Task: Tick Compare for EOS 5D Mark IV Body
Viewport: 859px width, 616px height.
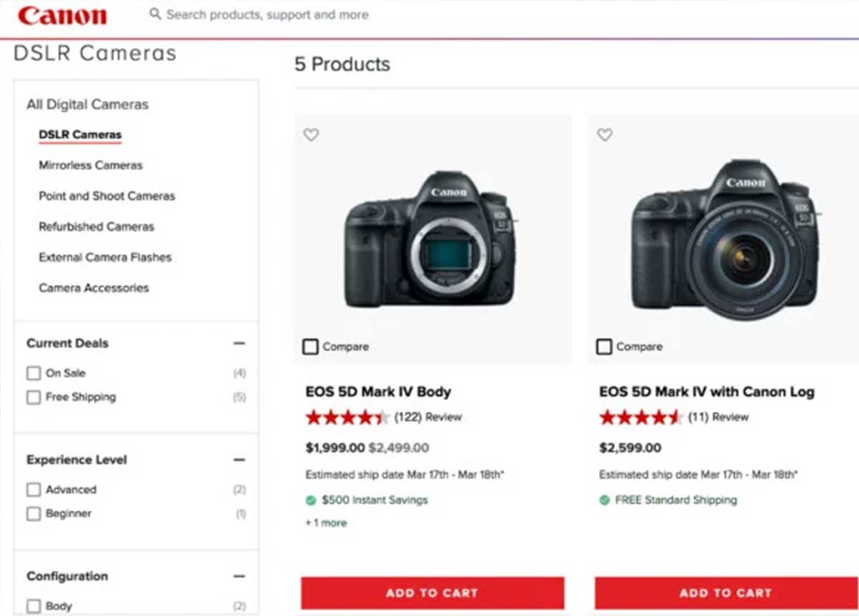Action: (x=310, y=347)
